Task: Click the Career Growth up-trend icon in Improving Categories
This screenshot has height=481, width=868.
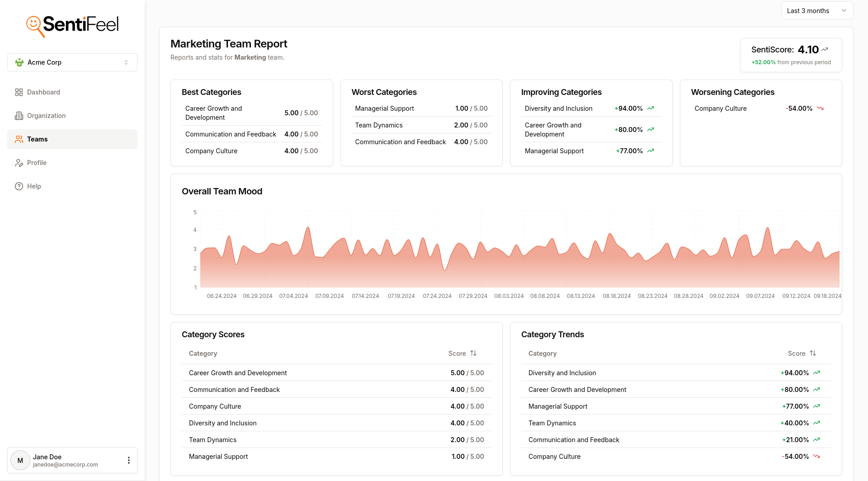Action: pos(651,130)
